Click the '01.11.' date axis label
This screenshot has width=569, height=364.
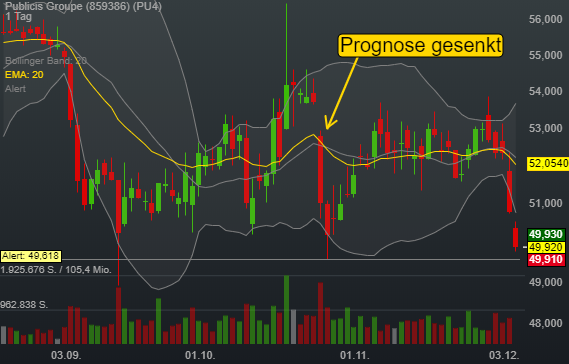[x=355, y=355]
